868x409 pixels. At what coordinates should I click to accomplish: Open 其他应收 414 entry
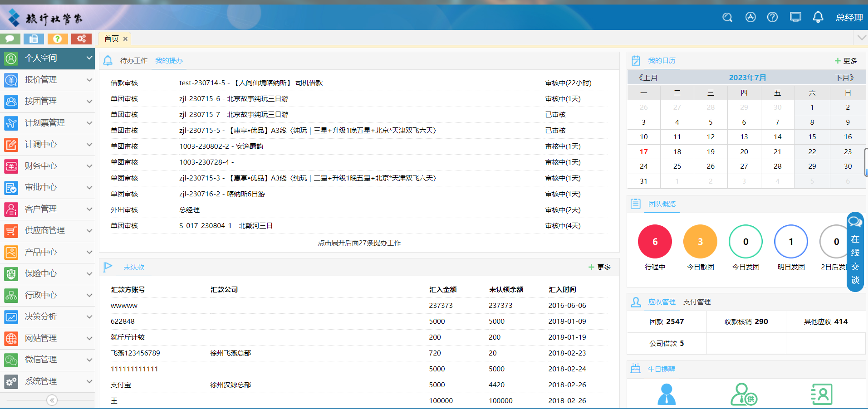point(826,322)
